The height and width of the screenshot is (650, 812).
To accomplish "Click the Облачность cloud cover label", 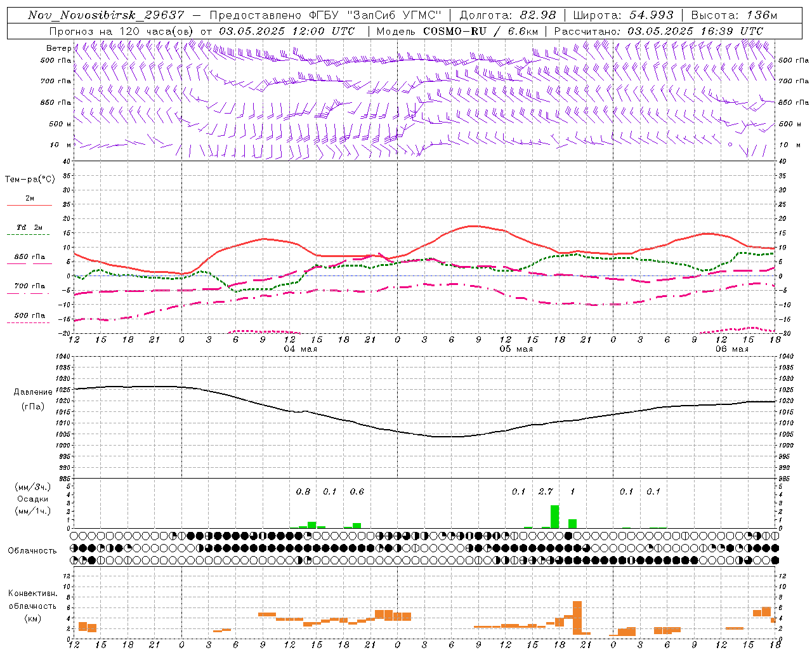I will click(32, 550).
